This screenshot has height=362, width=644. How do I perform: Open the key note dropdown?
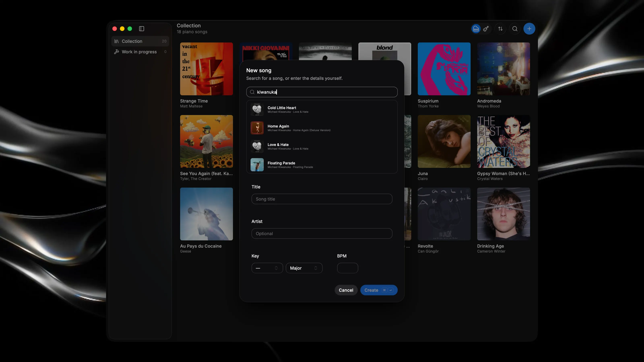pyautogui.click(x=267, y=268)
